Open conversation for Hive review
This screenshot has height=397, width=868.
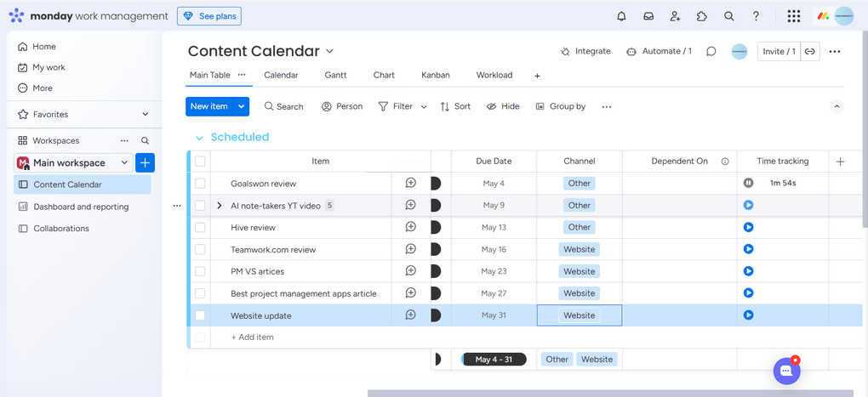coord(410,227)
